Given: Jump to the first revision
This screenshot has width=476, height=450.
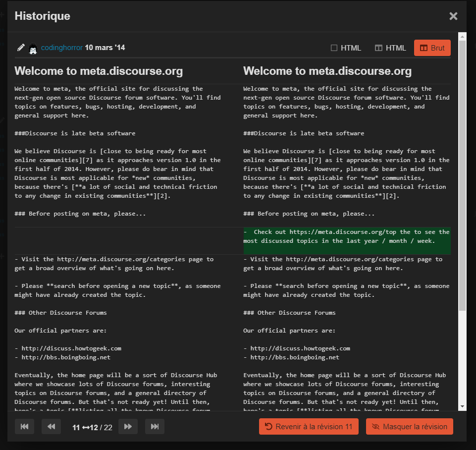Looking at the screenshot, I should click(25, 427).
